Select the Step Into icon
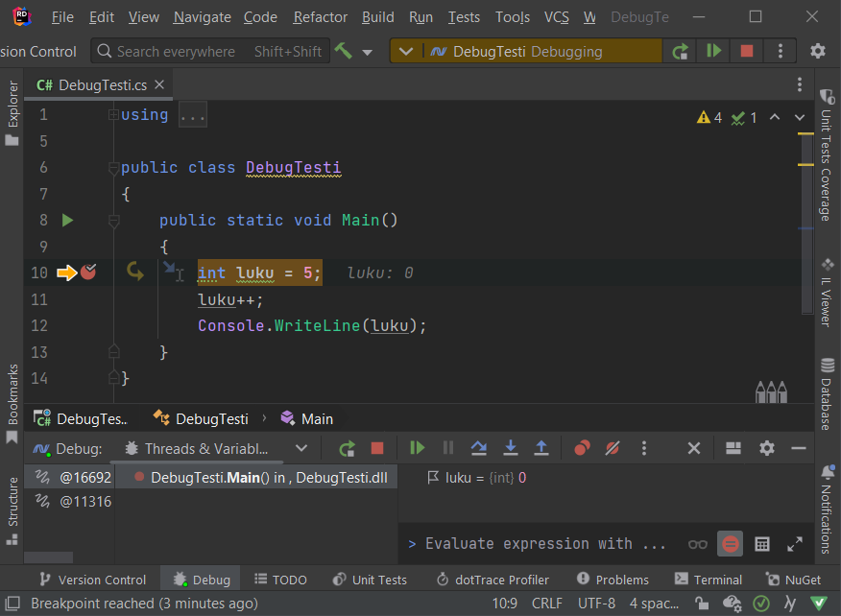The width and height of the screenshot is (841, 616). pyautogui.click(x=511, y=447)
